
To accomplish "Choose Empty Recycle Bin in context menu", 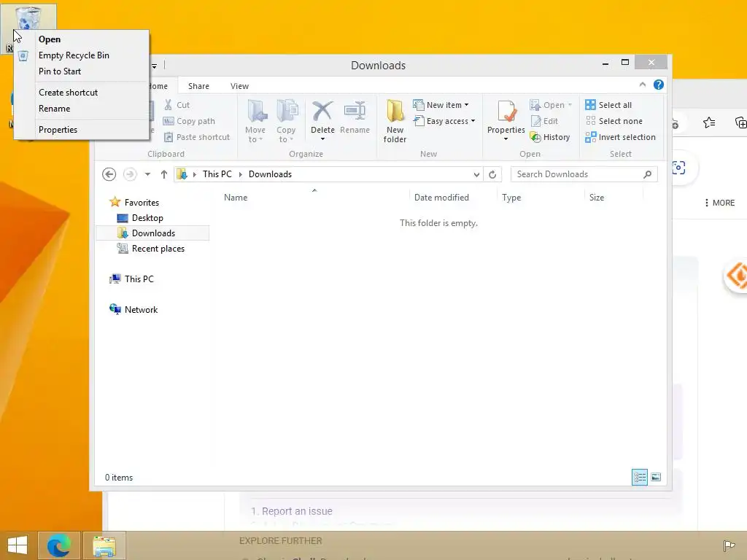I will (74, 55).
